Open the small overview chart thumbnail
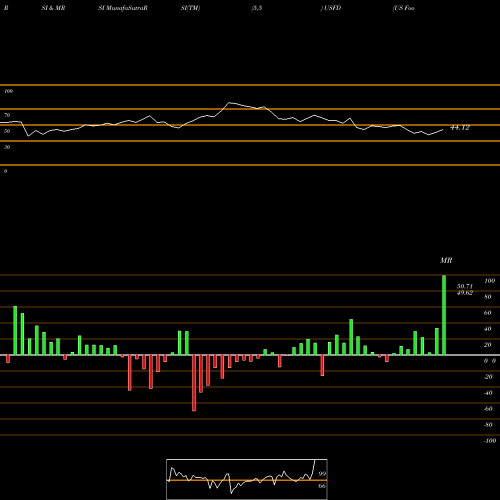 coord(247,479)
